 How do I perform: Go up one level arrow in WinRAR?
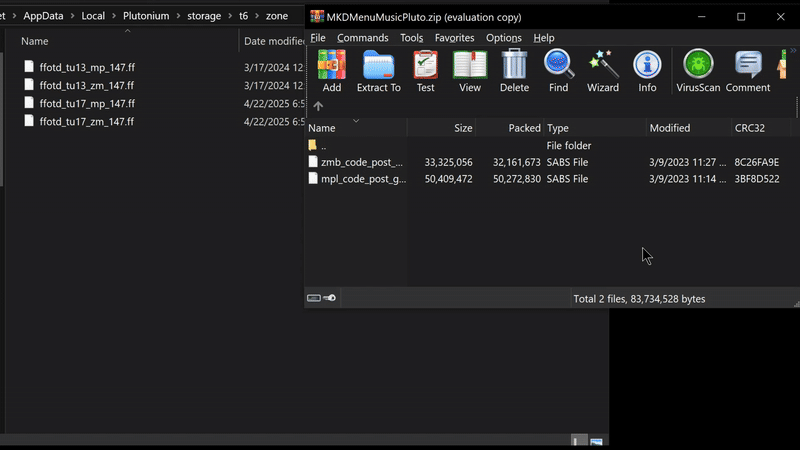click(x=318, y=106)
